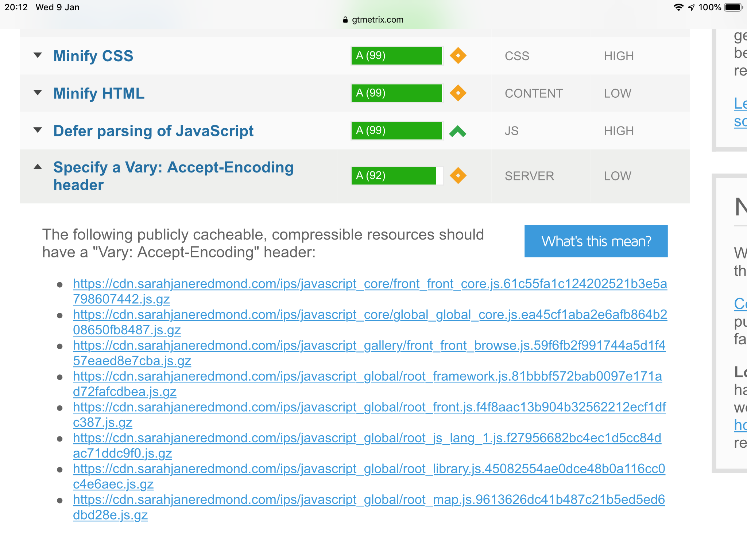747x560 pixels.
Task: Expand the Minify HTML disclosure triangle
Action: pos(38,93)
